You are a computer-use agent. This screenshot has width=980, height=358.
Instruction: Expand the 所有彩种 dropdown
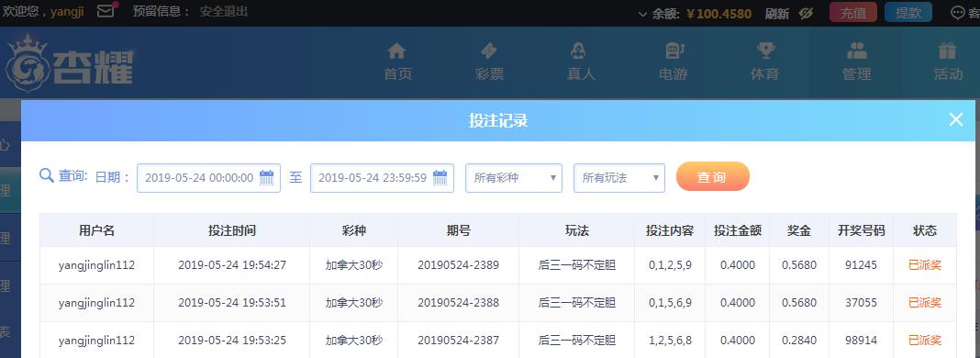coord(514,177)
